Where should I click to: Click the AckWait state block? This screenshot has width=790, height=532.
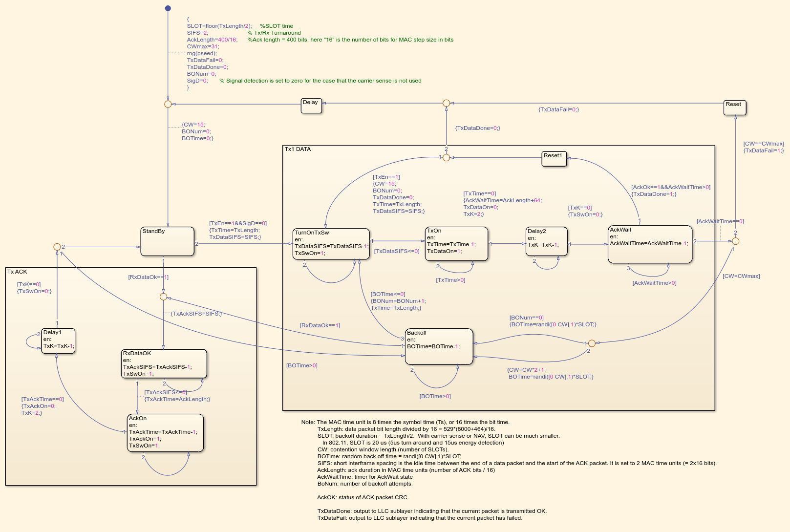coord(650,244)
